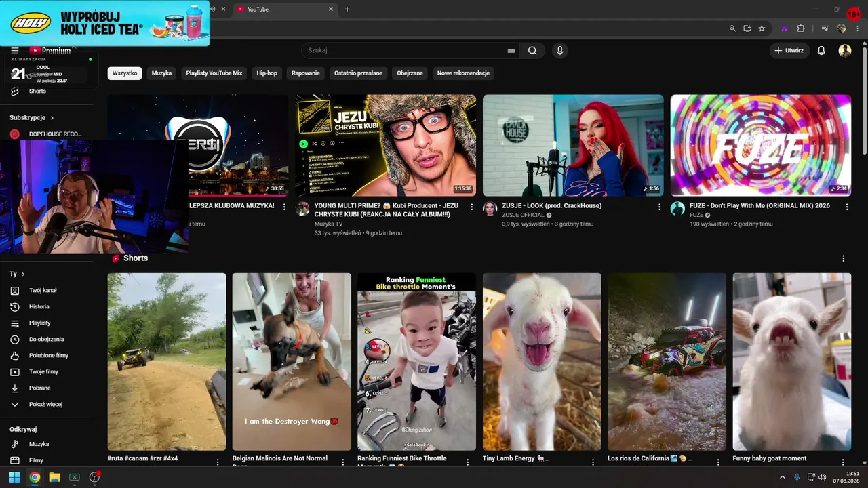The width and height of the screenshot is (868, 488).
Task: Expand the Ty section chevron
Action: click(x=23, y=274)
